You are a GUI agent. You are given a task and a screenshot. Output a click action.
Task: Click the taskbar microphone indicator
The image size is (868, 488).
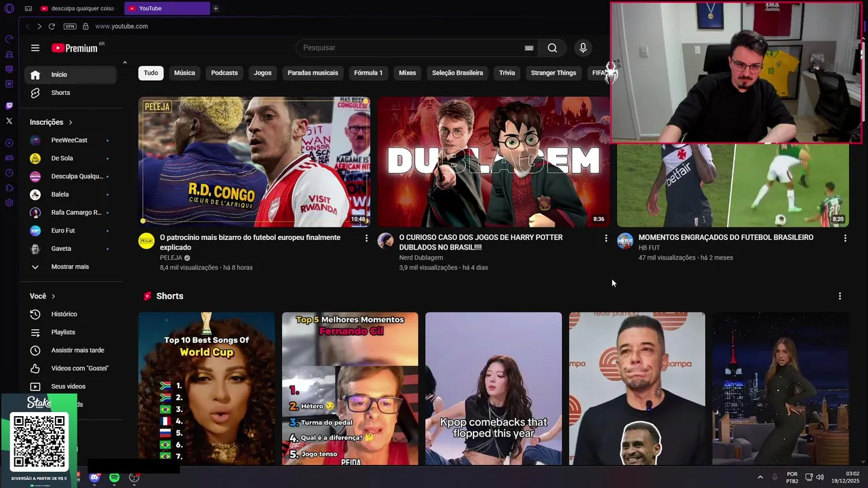pos(774,477)
